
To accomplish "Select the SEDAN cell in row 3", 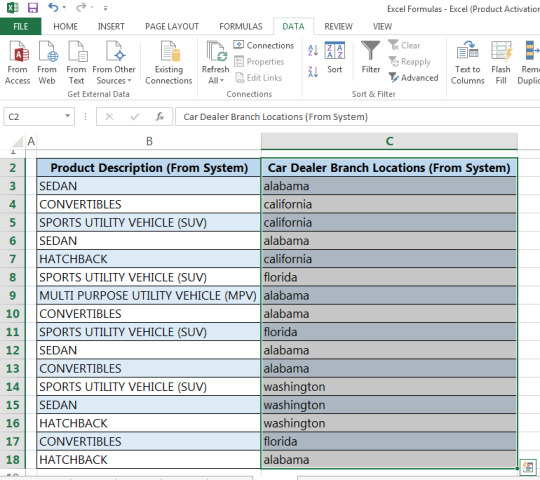I will tap(149, 186).
